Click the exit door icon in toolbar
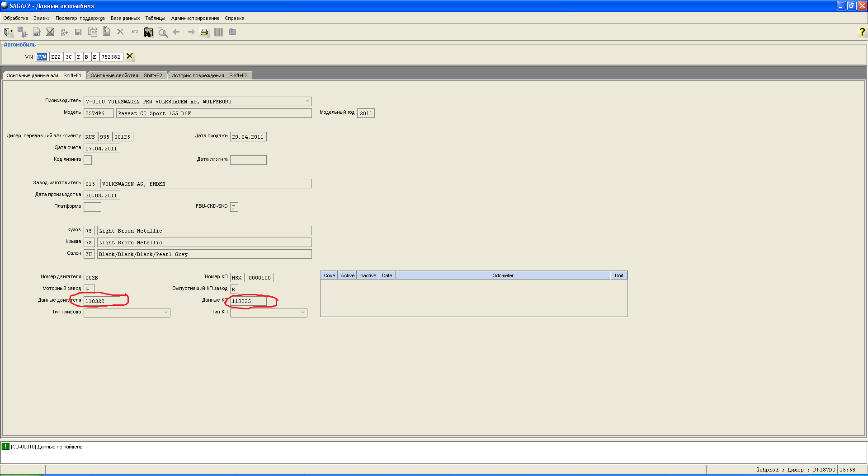868x476 pixels. point(8,32)
